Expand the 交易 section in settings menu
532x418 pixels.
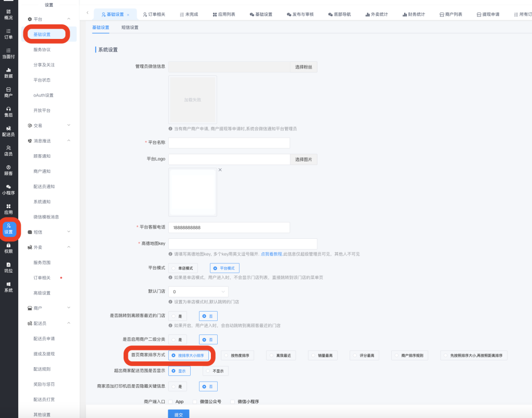49,126
